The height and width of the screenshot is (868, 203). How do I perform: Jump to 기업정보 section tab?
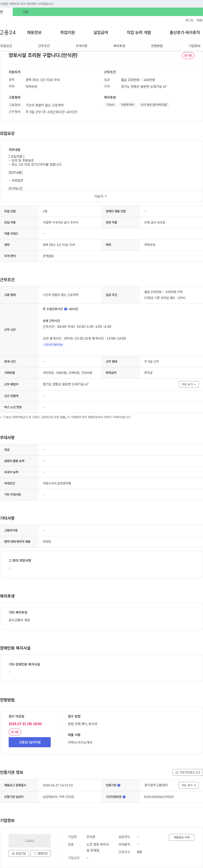[195, 46]
